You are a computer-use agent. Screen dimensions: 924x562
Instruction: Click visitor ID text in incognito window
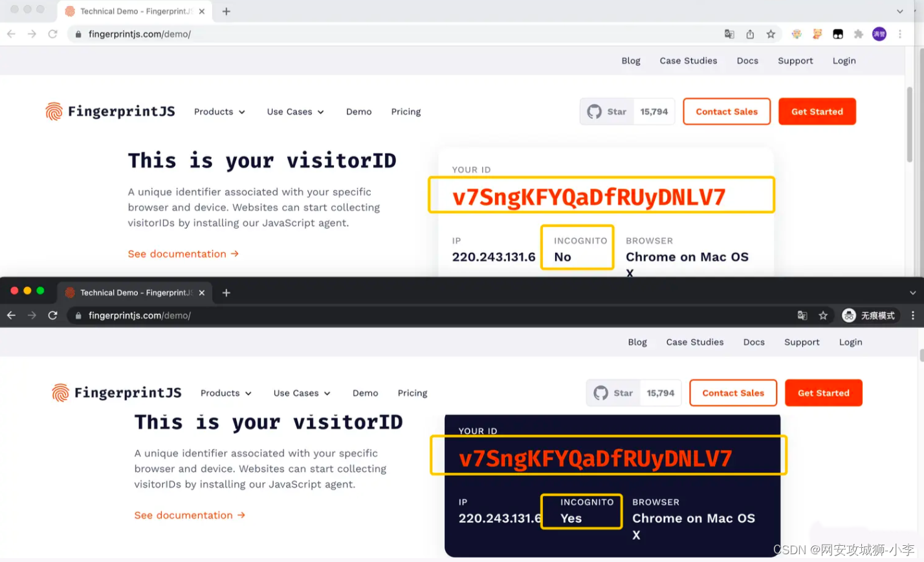coord(595,458)
